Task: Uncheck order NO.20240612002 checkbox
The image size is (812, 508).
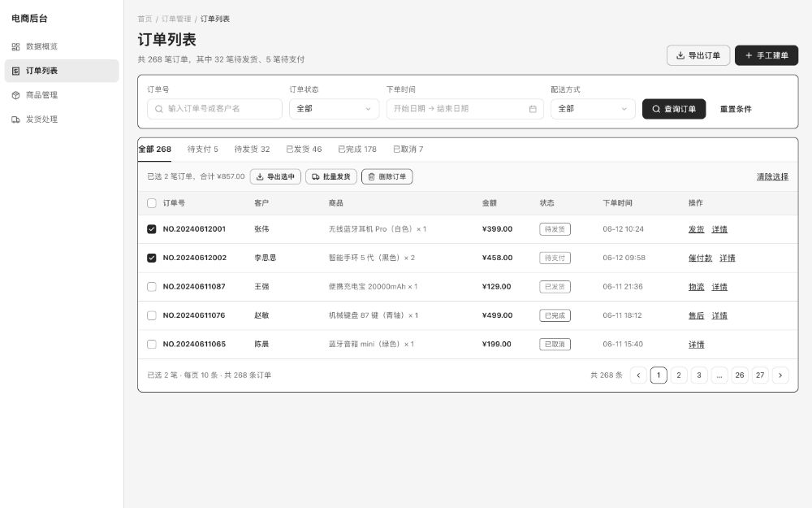Action: point(152,258)
